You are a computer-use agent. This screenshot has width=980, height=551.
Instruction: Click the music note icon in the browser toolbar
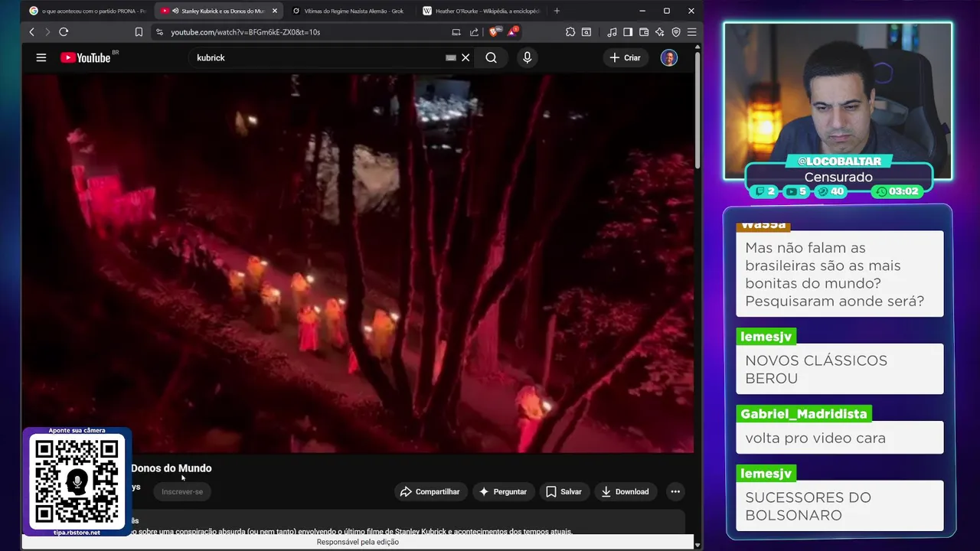pos(612,32)
